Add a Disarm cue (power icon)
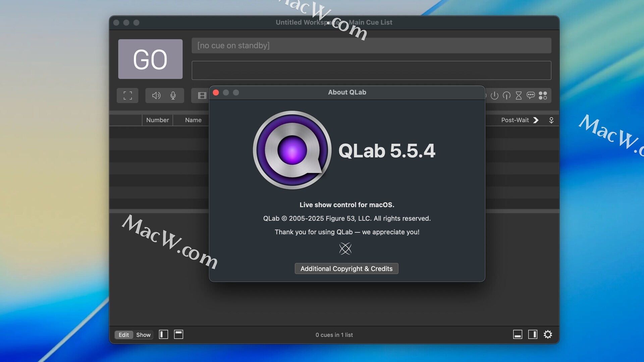 (x=494, y=96)
